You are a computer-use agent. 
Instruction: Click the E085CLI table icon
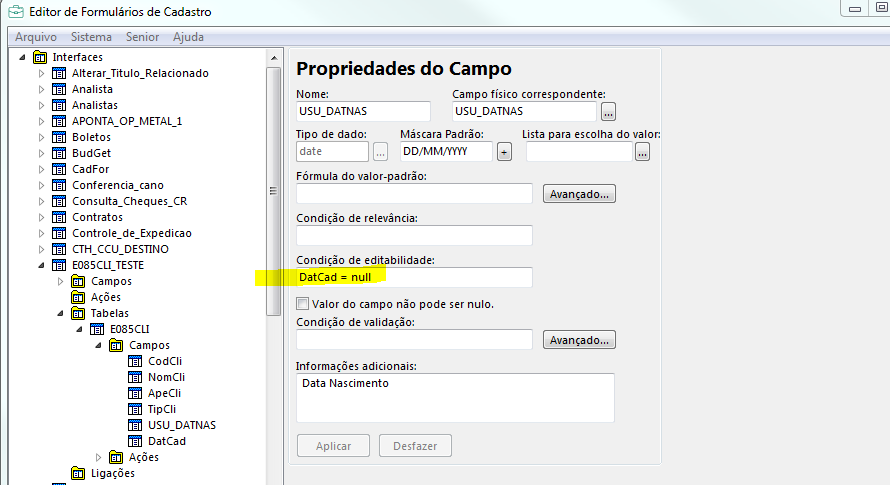[x=97, y=329]
